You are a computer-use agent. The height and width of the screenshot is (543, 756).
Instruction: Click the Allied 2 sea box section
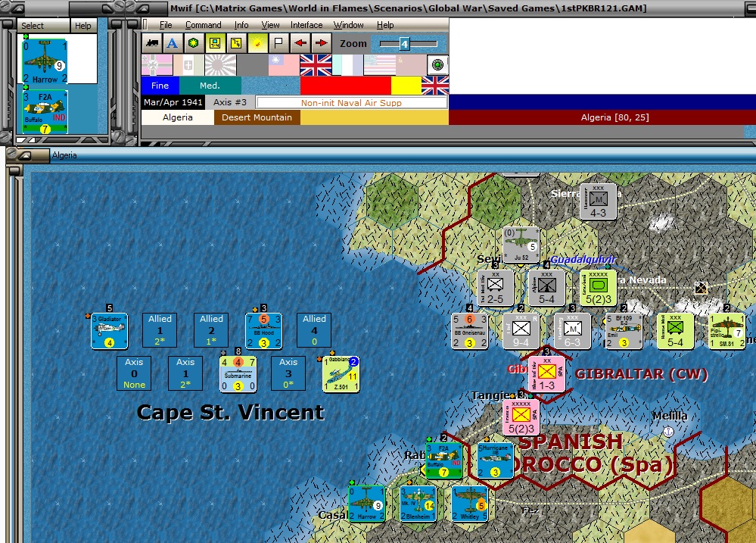(211, 330)
